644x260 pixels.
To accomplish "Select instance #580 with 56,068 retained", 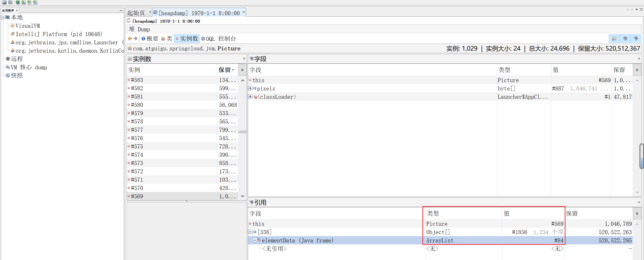I will (x=183, y=105).
